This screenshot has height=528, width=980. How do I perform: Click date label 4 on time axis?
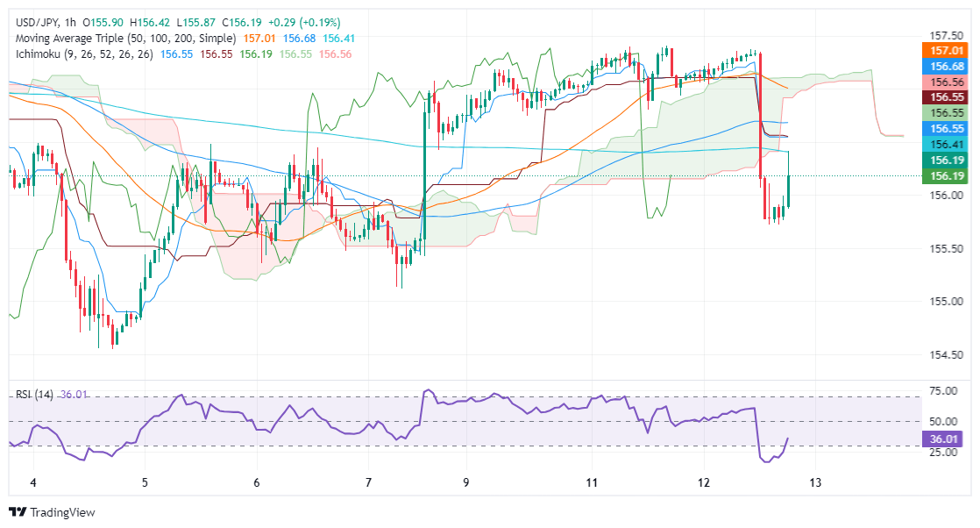[33, 483]
